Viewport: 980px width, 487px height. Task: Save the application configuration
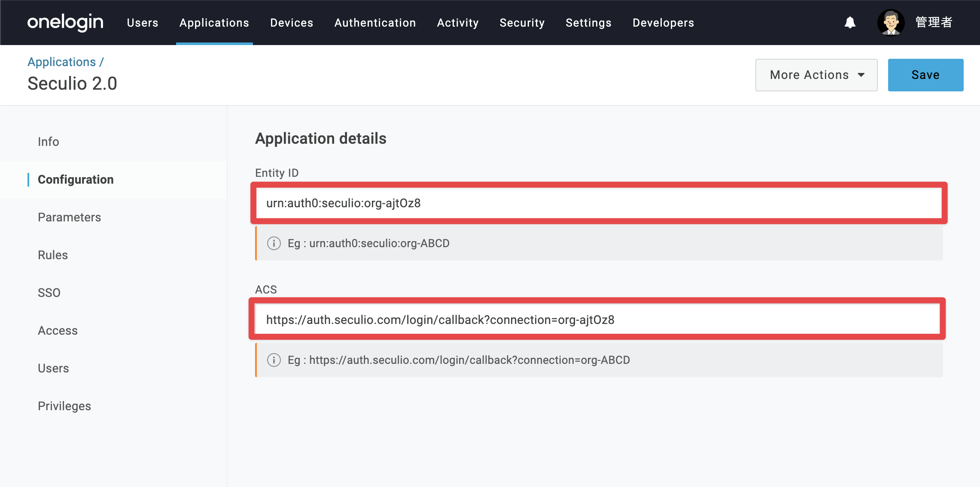(925, 75)
